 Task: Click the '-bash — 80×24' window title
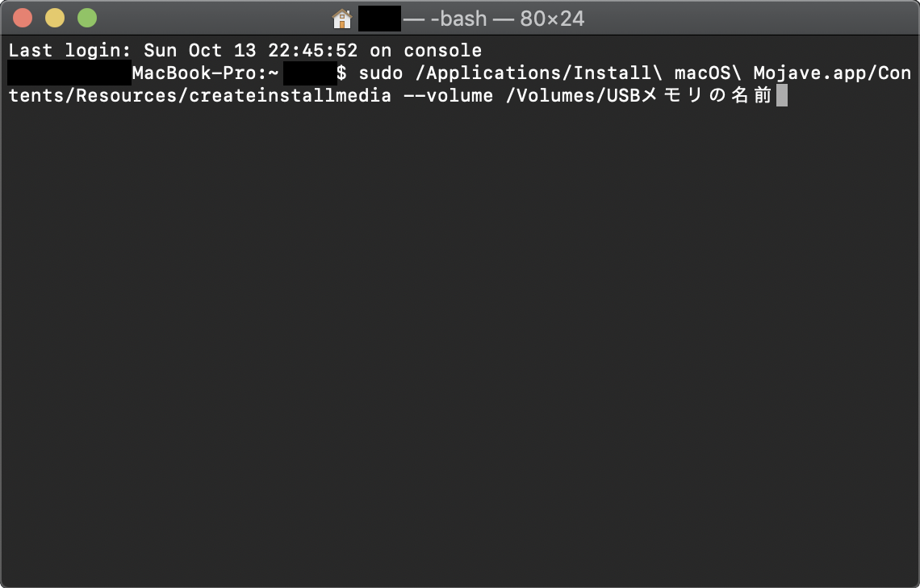tap(508, 19)
